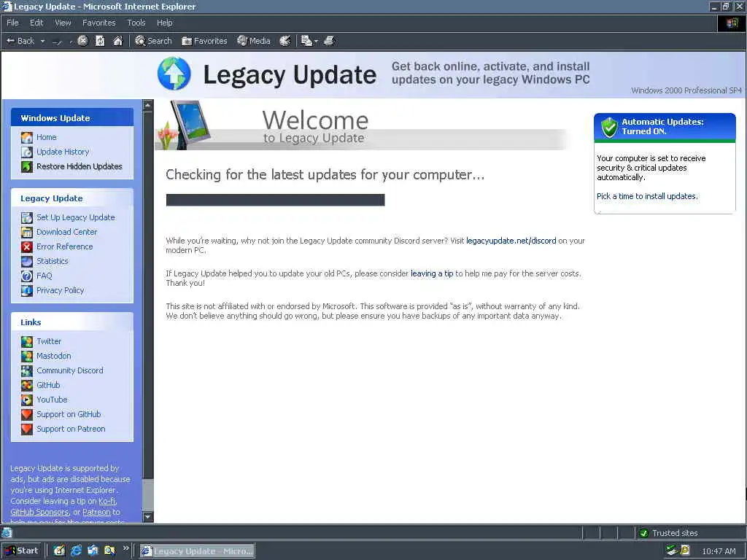Image resolution: width=747 pixels, height=560 pixels.
Task: Open the Favorites pane toolbar button
Action: (204, 41)
